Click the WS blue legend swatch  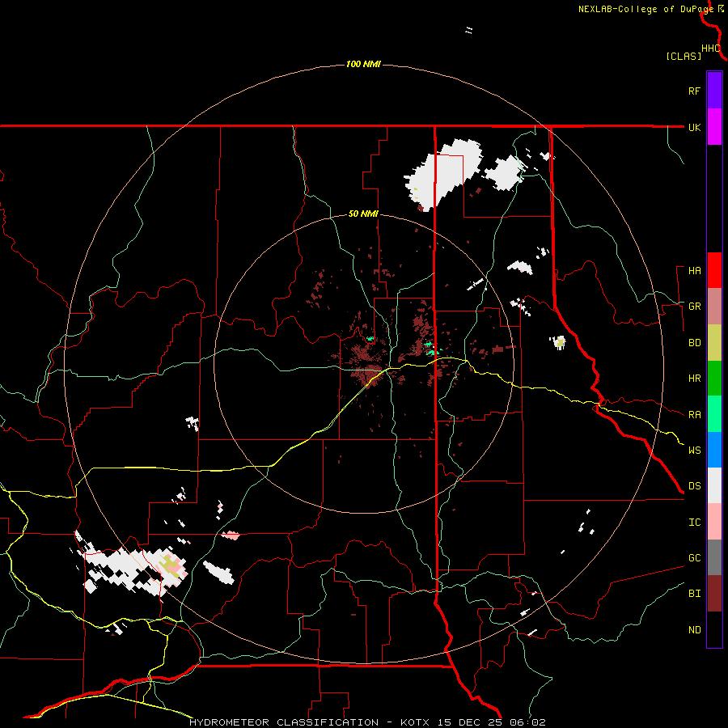tap(714, 450)
